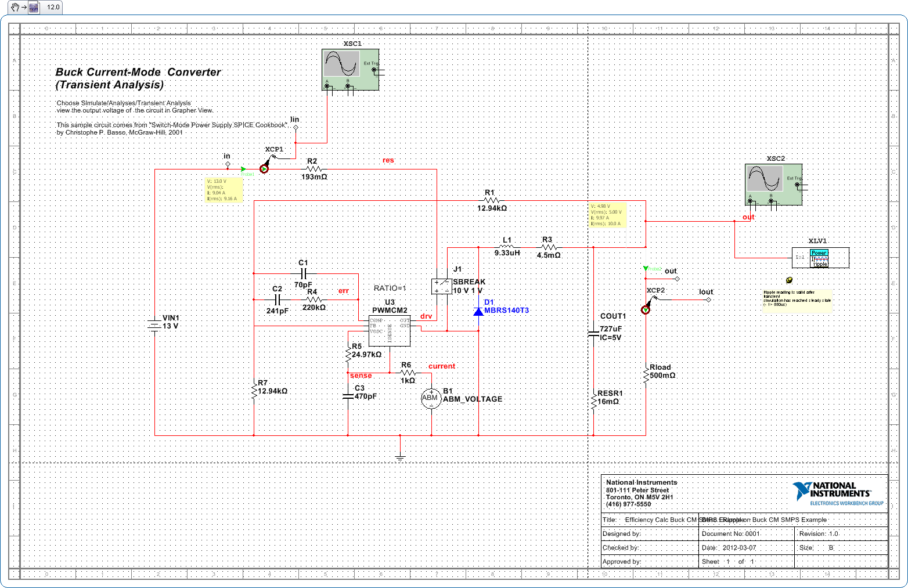Select the VIN1 battery source symbol
This screenshot has height=588, width=908.
[154, 326]
